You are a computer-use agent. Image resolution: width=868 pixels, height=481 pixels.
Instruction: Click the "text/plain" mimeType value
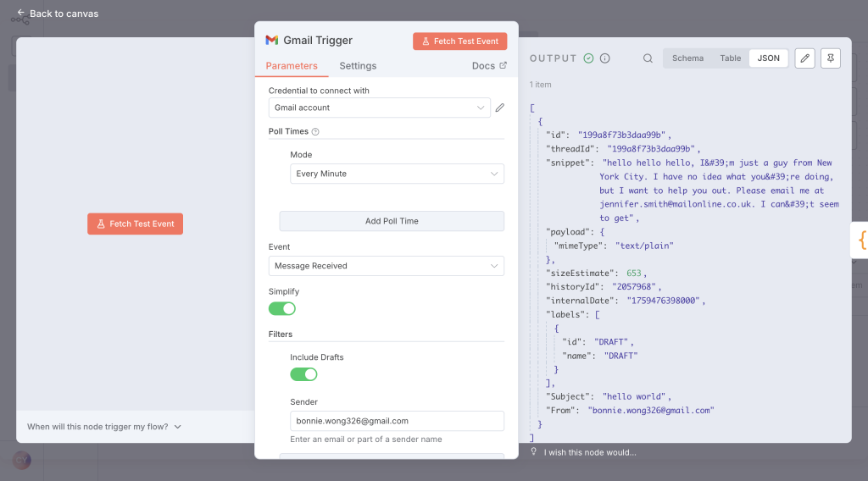coord(644,246)
